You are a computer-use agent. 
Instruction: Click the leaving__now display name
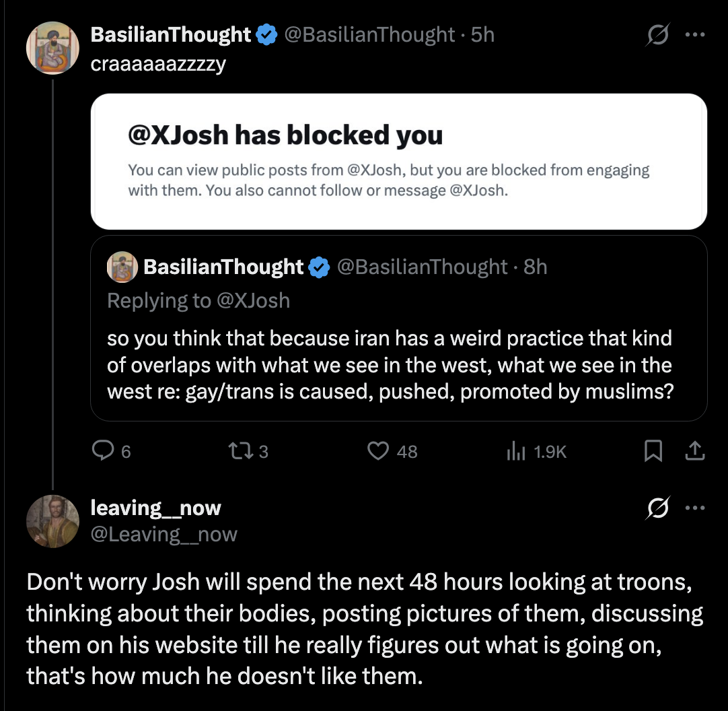155,508
